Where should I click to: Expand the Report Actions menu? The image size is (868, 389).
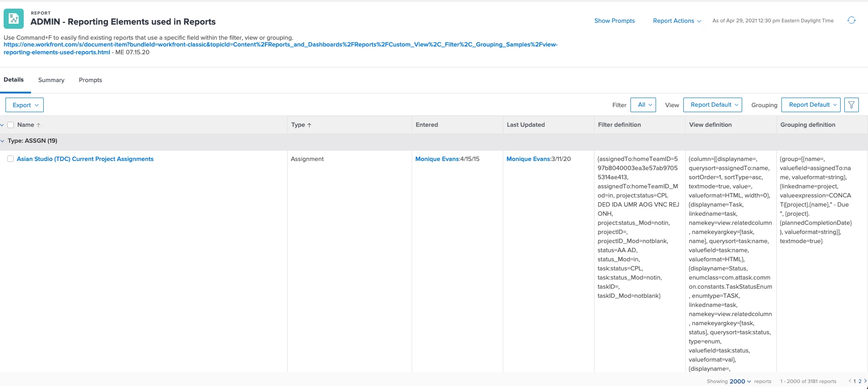click(677, 21)
